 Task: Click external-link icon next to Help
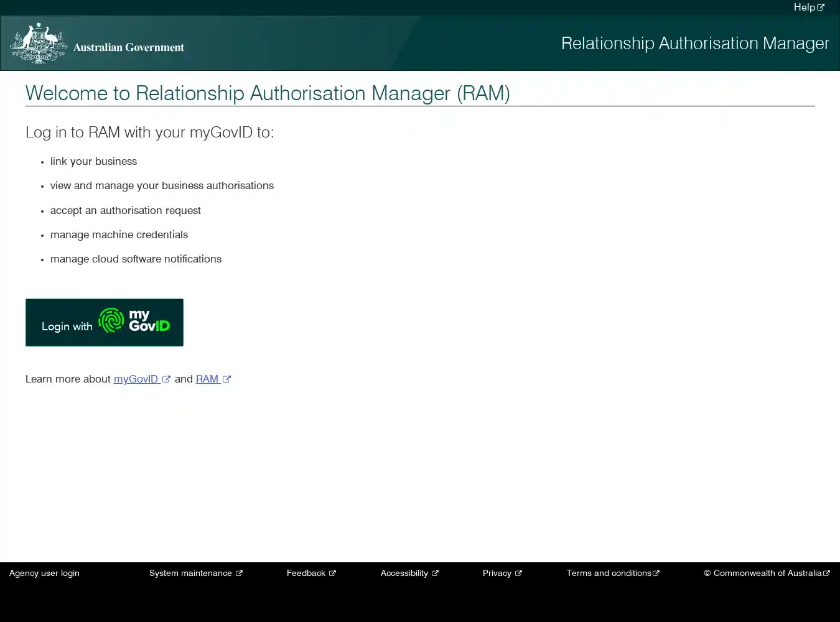click(x=821, y=7)
